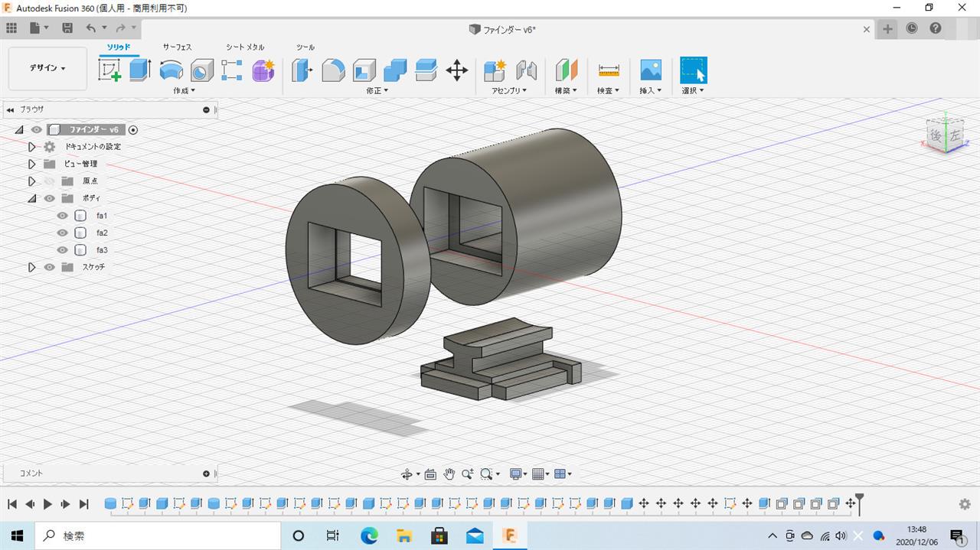
Task: Click the Create Form purple icon
Action: (x=263, y=70)
